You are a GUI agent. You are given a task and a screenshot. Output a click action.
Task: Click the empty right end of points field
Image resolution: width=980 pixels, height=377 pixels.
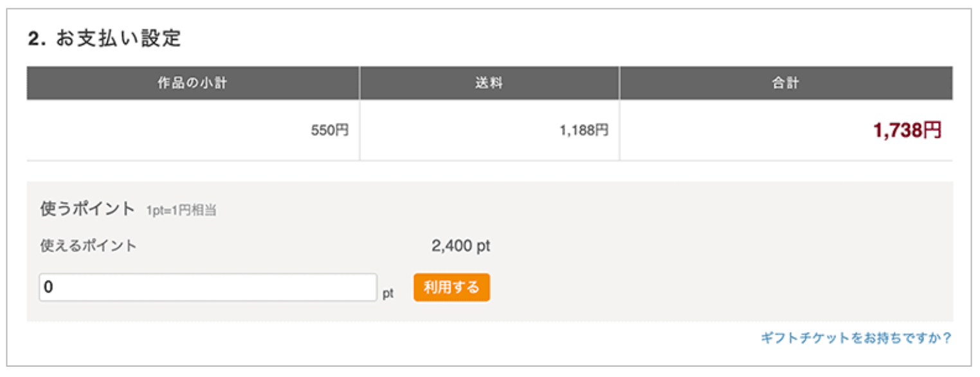pos(360,288)
